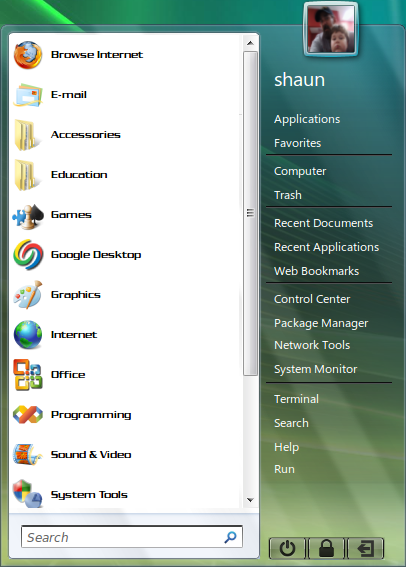
Task: Open the Graphics menu label
Action: (76, 295)
